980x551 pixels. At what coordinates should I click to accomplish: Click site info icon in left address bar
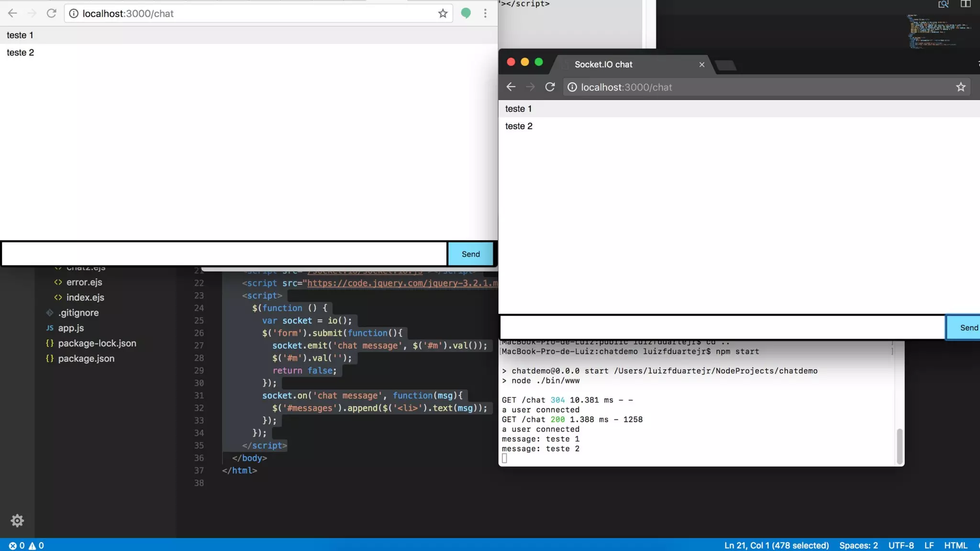point(74,13)
